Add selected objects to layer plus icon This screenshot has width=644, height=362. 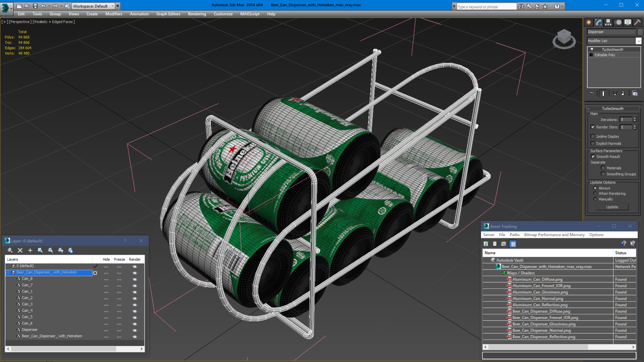30,250
